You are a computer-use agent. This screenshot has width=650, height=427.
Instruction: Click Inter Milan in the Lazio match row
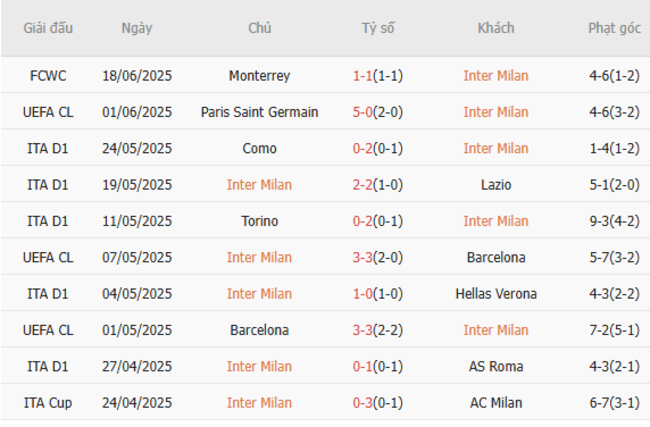pyautogui.click(x=259, y=185)
